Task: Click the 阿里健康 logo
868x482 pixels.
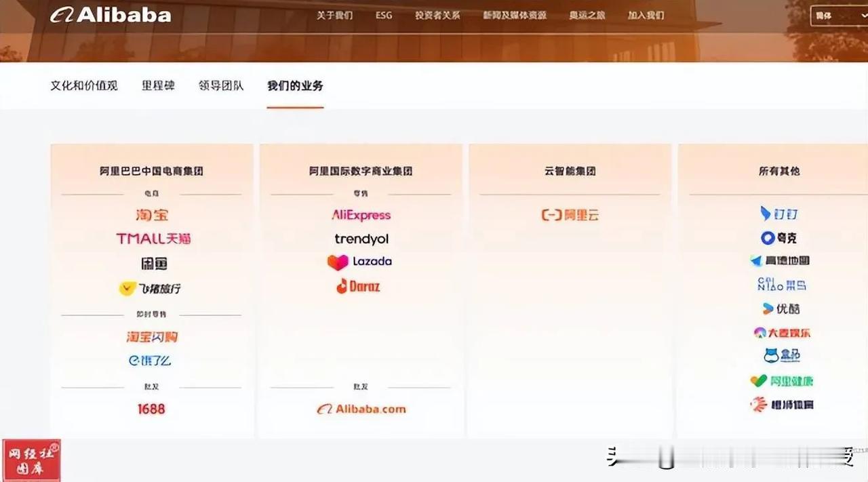Action: click(781, 381)
